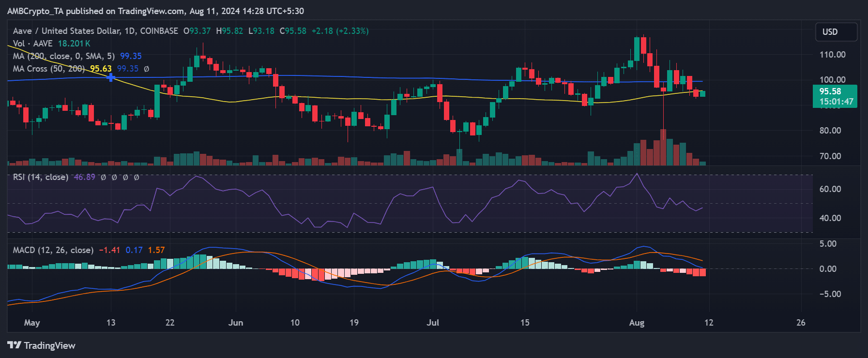The width and height of the screenshot is (868, 358).
Task: Select the RSI (14, close) legend
Action: [x=41, y=177]
